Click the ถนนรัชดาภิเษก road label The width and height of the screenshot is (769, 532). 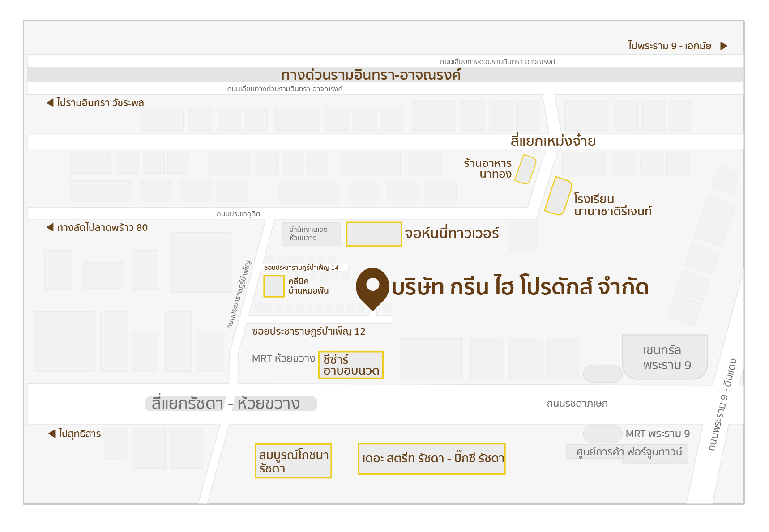577,404
